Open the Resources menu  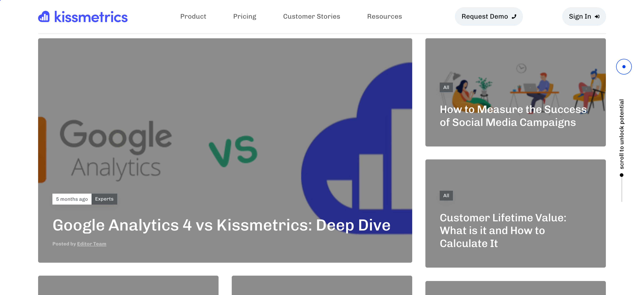[384, 16]
